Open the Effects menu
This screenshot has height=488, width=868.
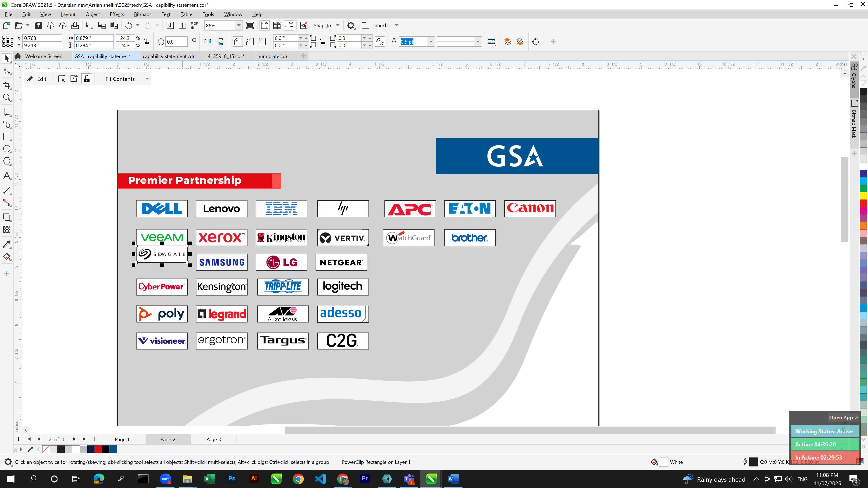(x=117, y=14)
